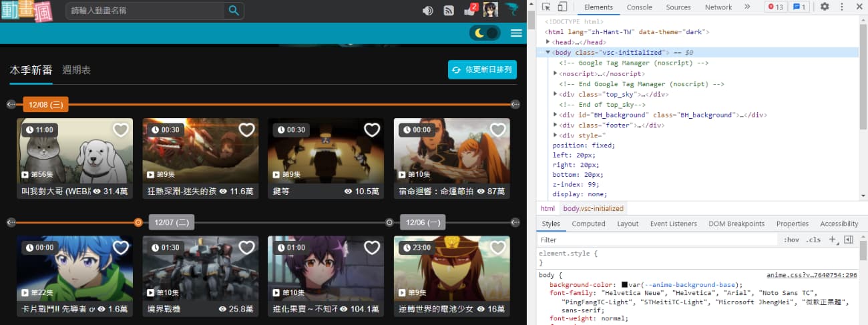The width and height of the screenshot is (868, 325).
Task: Toggle the dark mode moon switch
Action: [485, 33]
